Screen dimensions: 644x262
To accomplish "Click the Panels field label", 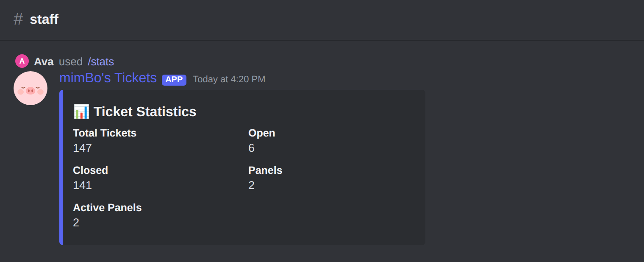I will [x=265, y=170].
